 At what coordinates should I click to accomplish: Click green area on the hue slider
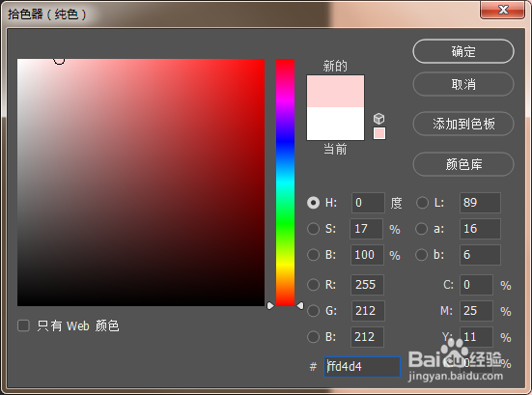285,224
